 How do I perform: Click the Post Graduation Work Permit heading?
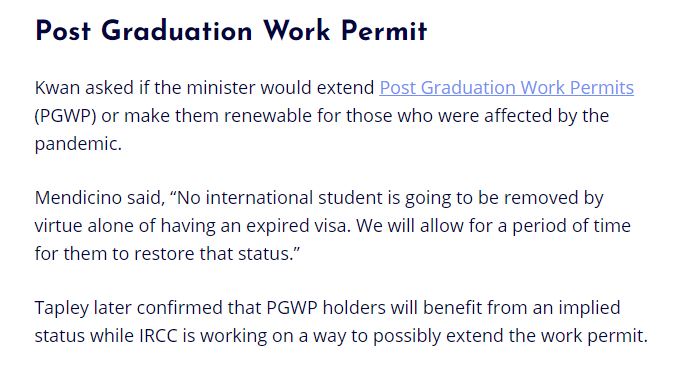tap(231, 31)
